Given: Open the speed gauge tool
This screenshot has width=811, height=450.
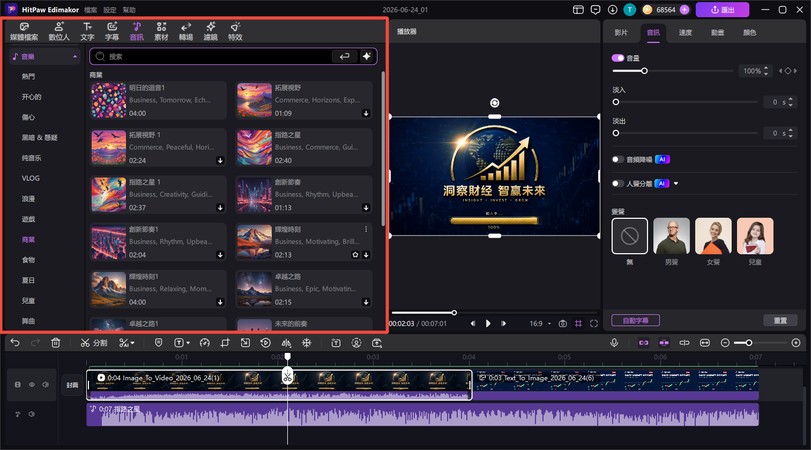Looking at the screenshot, I should coord(205,343).
